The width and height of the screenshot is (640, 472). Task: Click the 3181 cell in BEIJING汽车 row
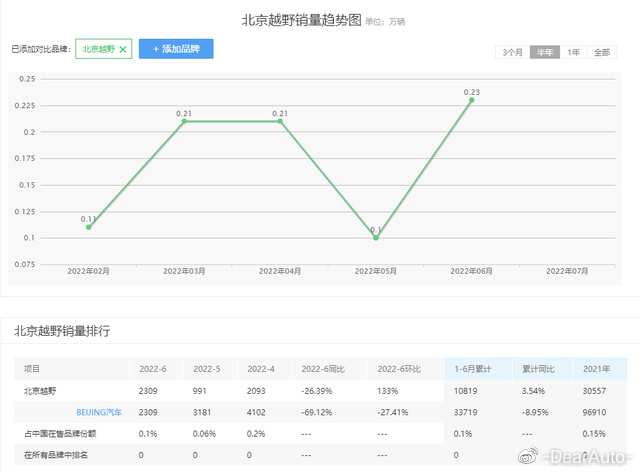point(202,412)
